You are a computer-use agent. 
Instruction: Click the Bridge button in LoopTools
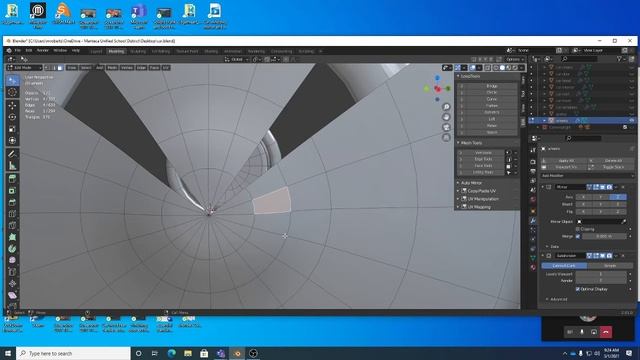[491, 86]
